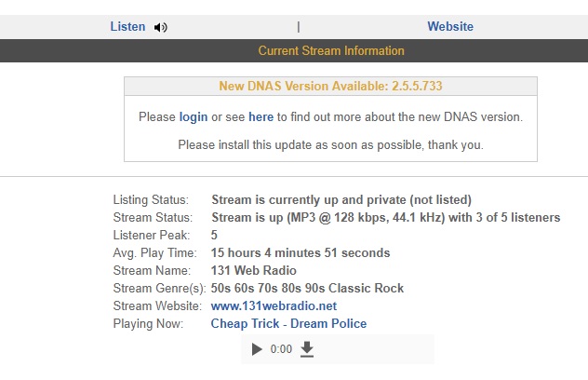Image resolution: width=588 pixels, height=380 pixels.
Task: Open www.131webradio.net stream website link
Action: pyautogui.click(x=274, y=305)
